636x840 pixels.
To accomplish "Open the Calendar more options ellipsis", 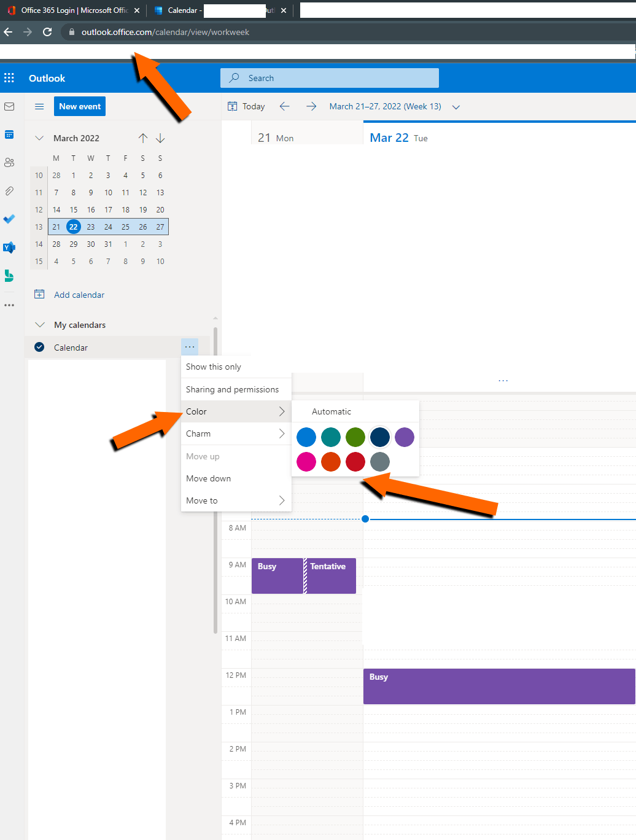I will point(190,347).
